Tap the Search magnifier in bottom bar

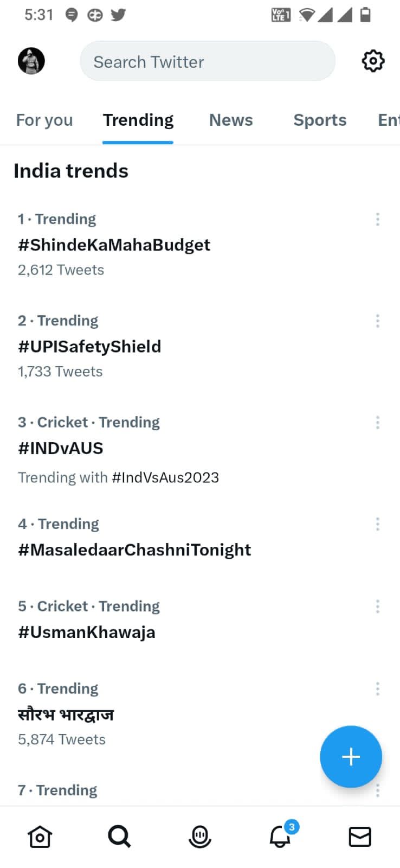click(119, 837)
